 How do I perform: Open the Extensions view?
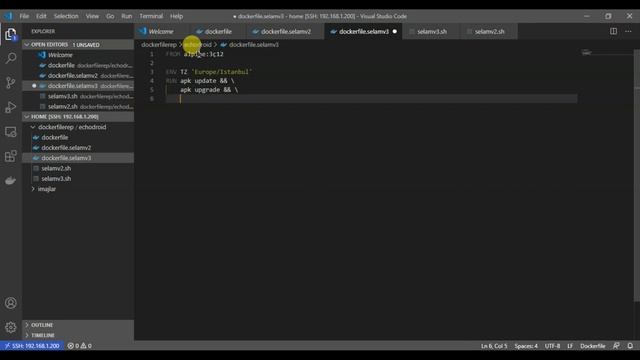coord(11,156)
